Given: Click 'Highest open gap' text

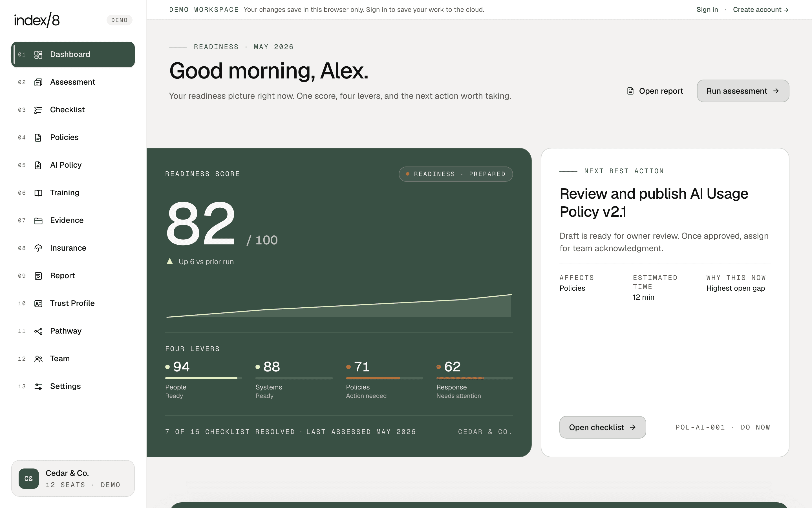Looking at the screenshot, I should tap(736, 288).
